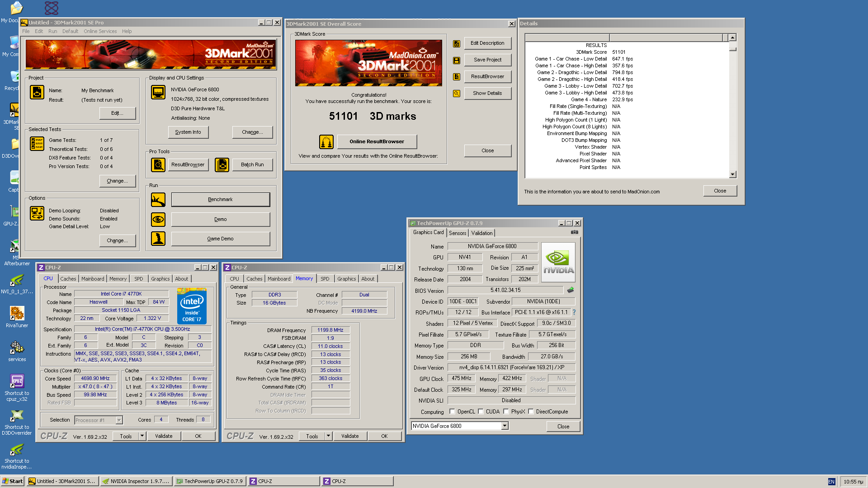Click the Benchmark run icon in 3DMark

158,200
